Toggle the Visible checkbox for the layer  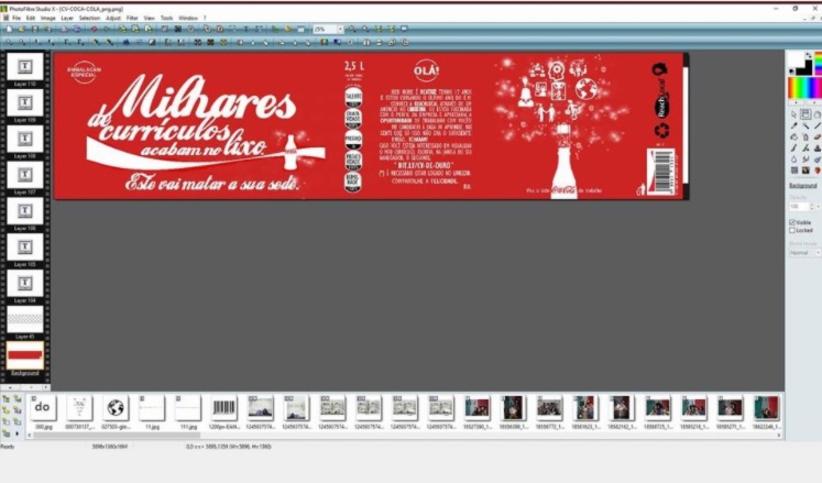(793, 222)
